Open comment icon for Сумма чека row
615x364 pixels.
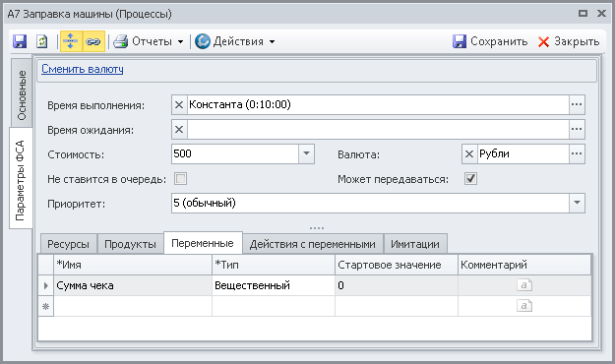click(x=524, y=284)
